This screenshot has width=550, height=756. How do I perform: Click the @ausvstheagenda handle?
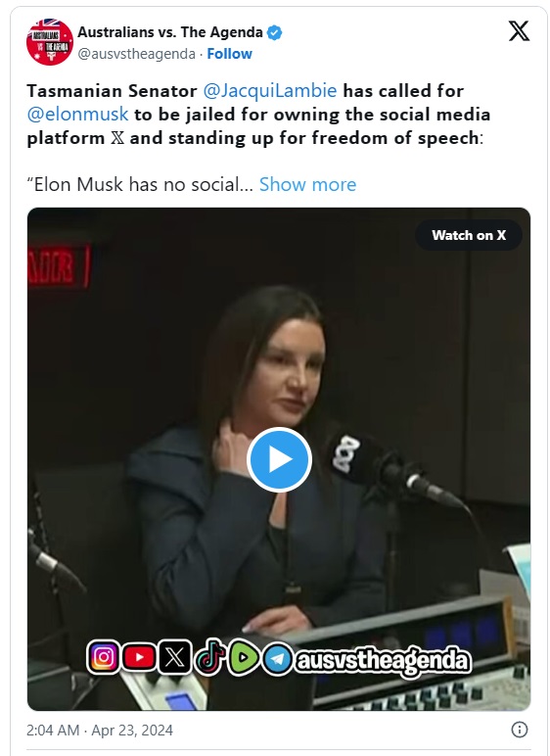pyautogui.click(x=136, y=54)
